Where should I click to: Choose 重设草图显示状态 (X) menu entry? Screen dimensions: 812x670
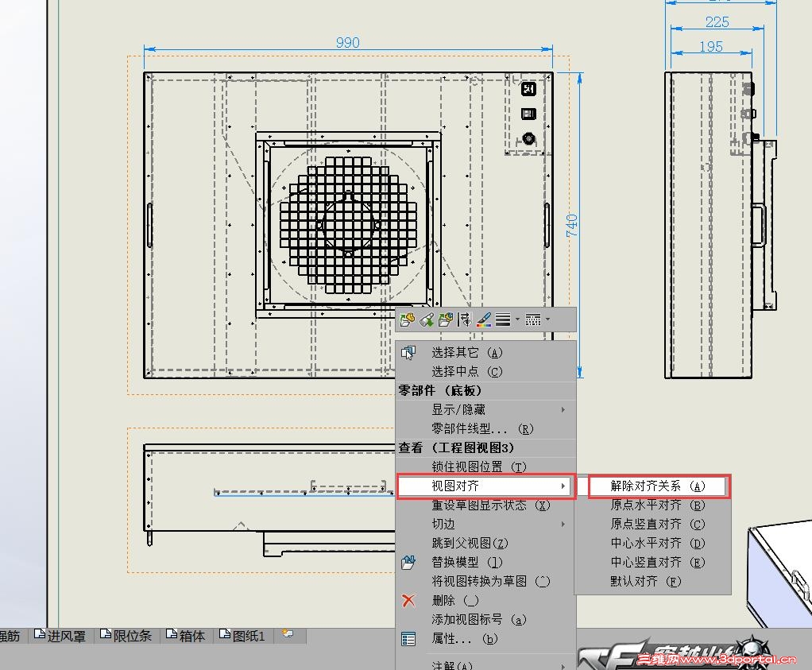(x=485, y=505)
